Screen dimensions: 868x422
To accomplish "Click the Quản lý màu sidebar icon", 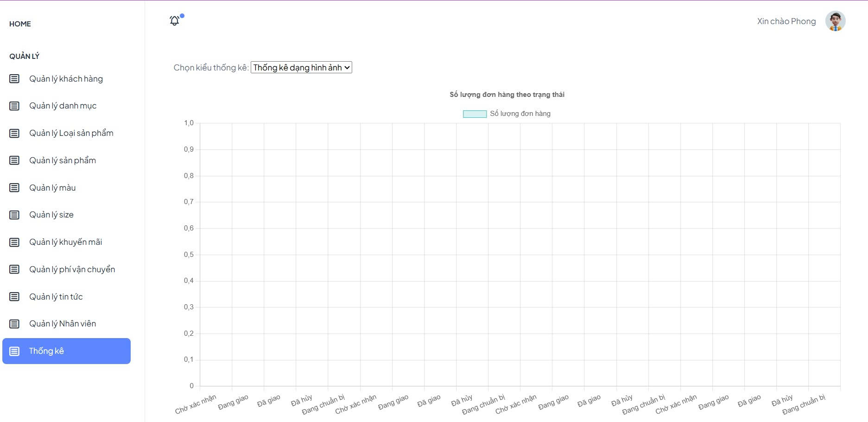I will (x=13, y=187).
